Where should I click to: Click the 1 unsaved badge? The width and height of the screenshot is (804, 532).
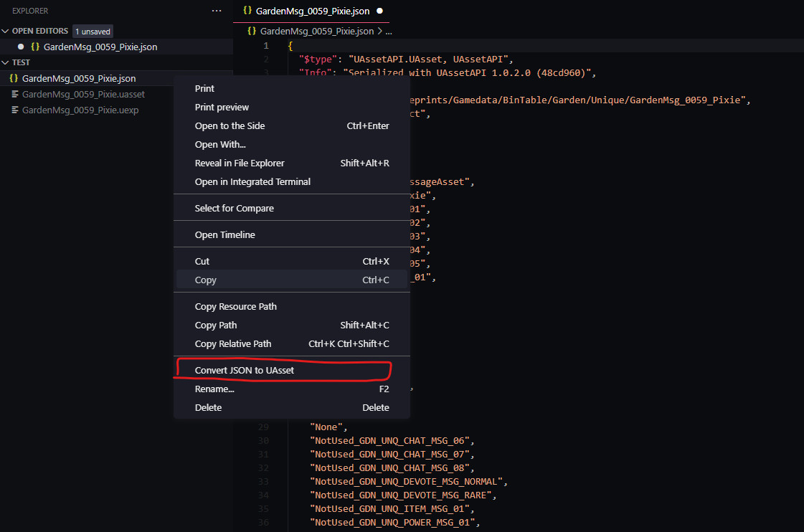(x=93, y=31)
